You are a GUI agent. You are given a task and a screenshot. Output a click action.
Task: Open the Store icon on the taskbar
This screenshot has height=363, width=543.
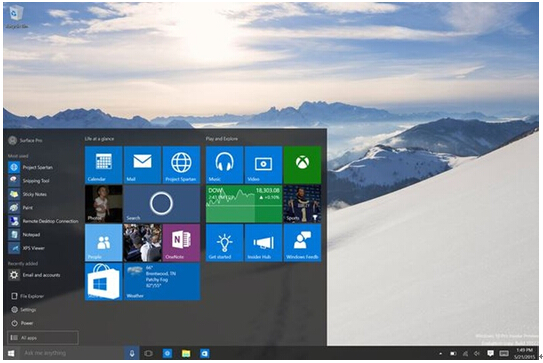coord(205,353)
